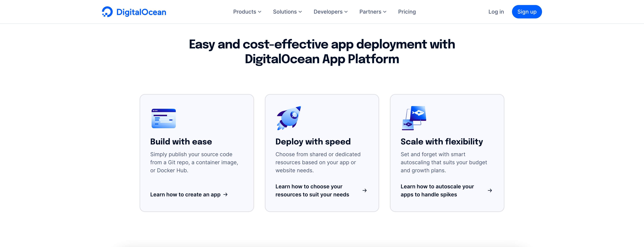Click the rocket icon in Deploy card

tap(289, 118)
